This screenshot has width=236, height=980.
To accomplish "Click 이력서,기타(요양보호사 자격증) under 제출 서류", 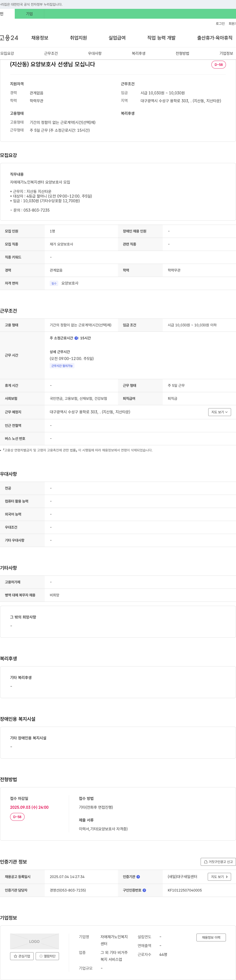I will pyautogui.click(x=103, y=829).
